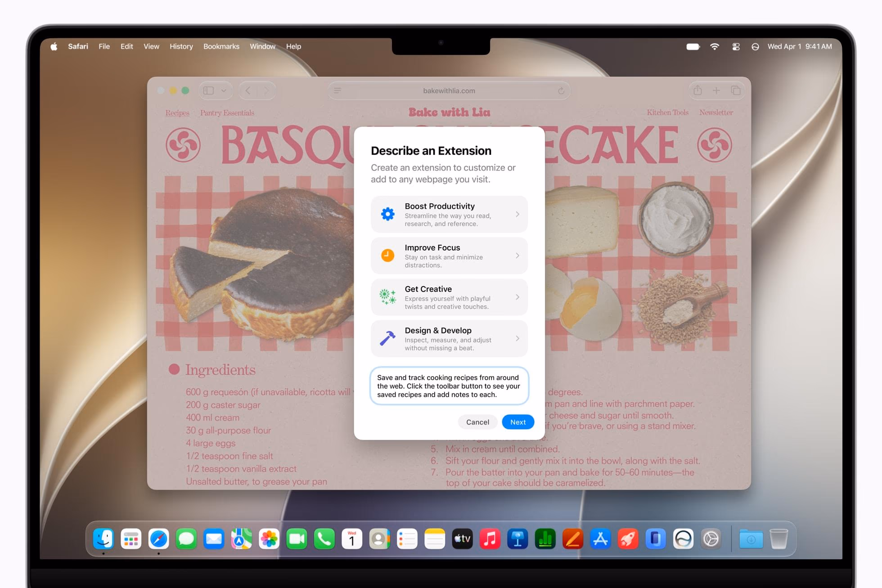The height and width of the screenshot is (588, 882).
Task: Open the Phone app in Dock
Action: coord(324,539)
